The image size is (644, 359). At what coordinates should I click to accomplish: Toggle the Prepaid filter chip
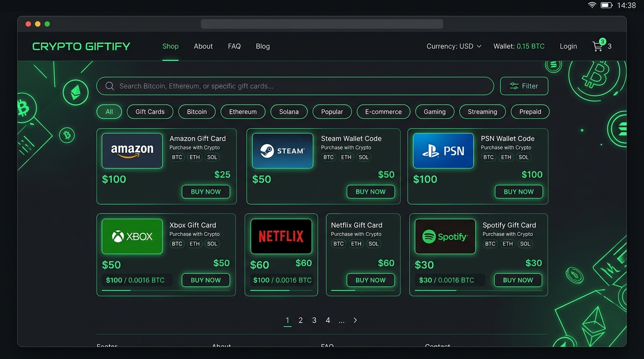coord(530,112)
